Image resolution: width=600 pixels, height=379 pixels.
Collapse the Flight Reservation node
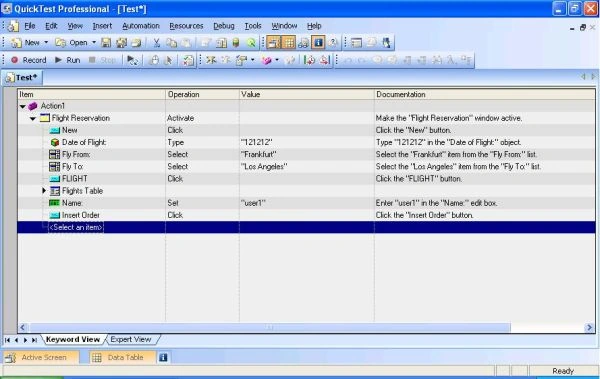click(x=33, y=118)
